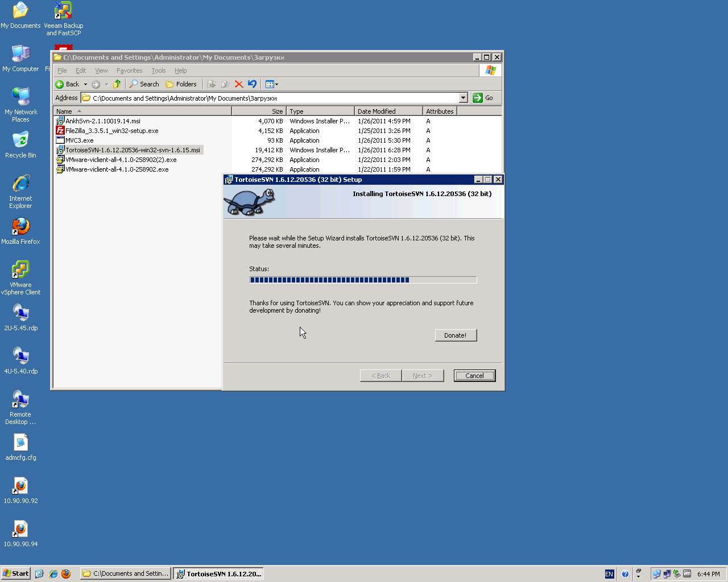
Task: Open the Tools menu in Explorer
Action: click(x=159, y=70)
